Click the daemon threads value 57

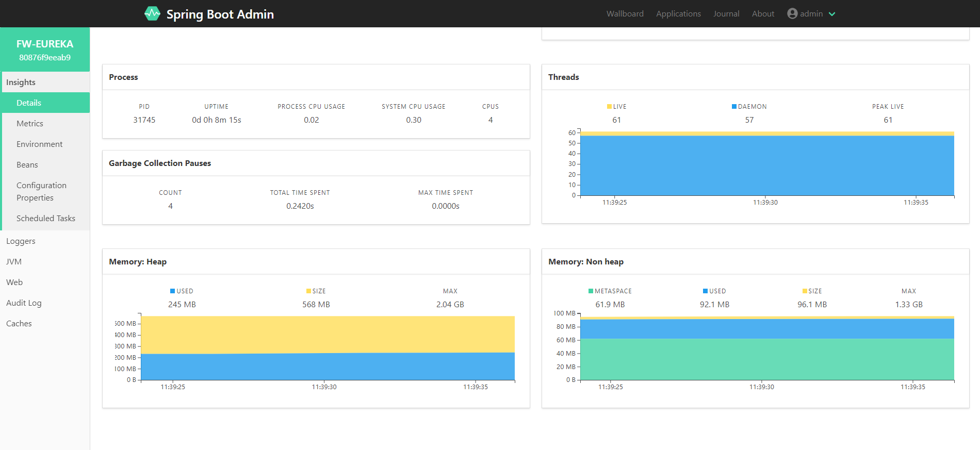tap(749, 120)
